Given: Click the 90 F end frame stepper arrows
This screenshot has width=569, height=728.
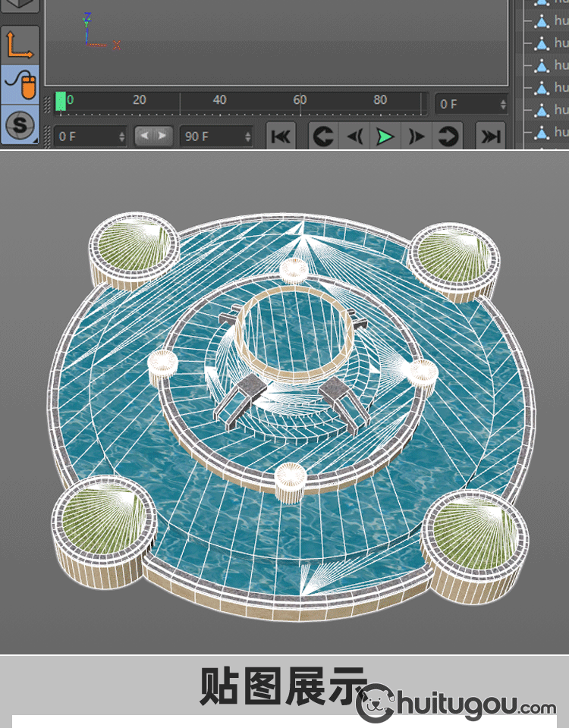Looking at the screenshot, I should 247,137.
